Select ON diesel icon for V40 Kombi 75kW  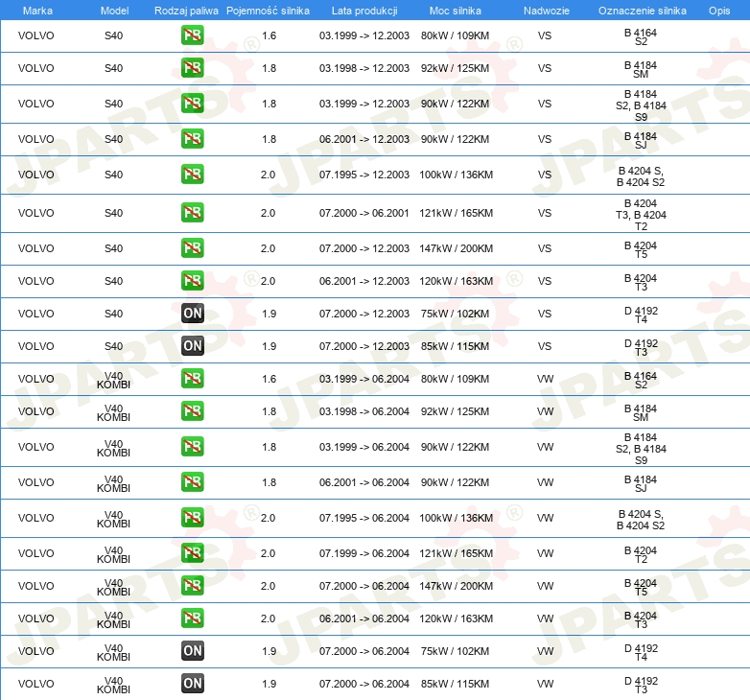[192, 651]
